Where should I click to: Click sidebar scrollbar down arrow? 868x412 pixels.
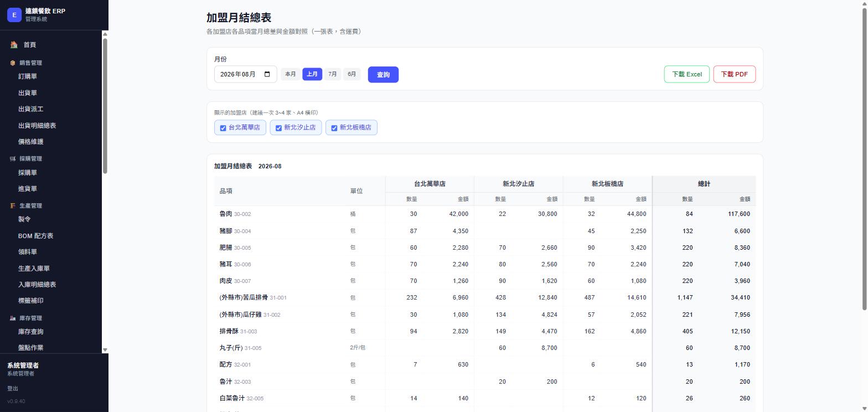105,350
